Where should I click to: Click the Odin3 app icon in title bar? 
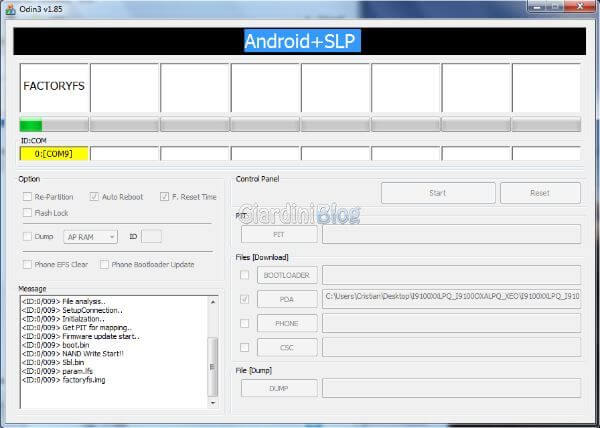coord(10,9)
